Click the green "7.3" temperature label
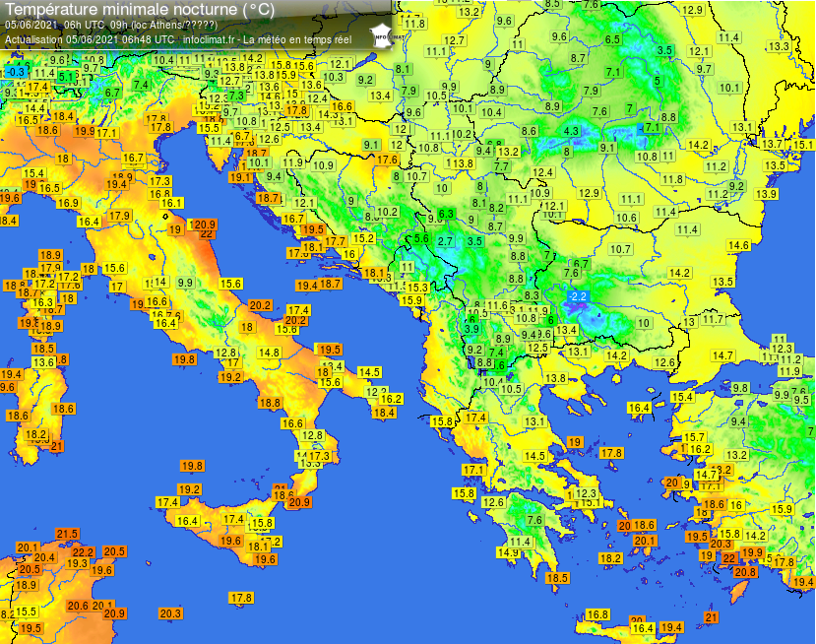The height and width of the screenshot is (644, 816). click(x=236, y=96)
